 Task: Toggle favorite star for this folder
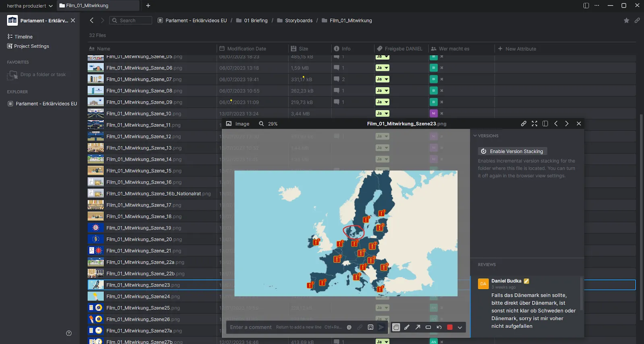tap(626, 21)
